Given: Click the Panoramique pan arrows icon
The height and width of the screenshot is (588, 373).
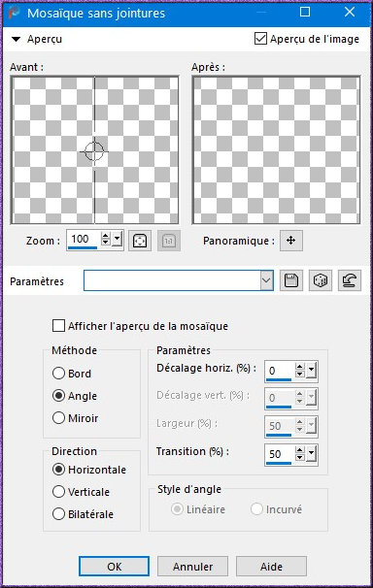Looking at the screenshot, I should (x=290, y=241).
